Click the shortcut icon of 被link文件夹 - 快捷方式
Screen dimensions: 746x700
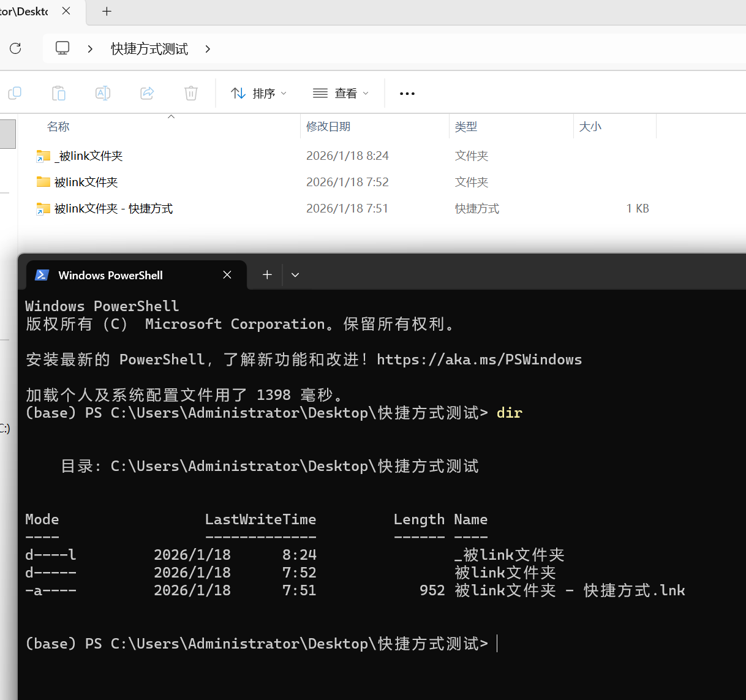43,209
